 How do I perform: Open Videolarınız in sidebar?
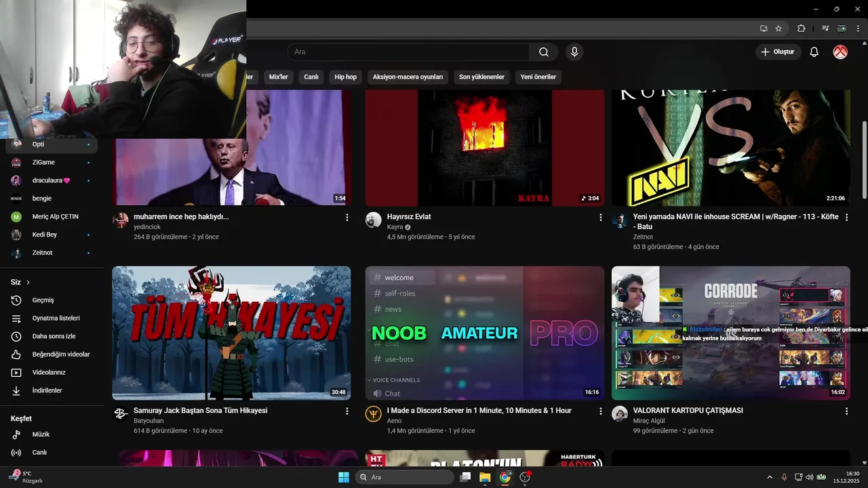52,373
